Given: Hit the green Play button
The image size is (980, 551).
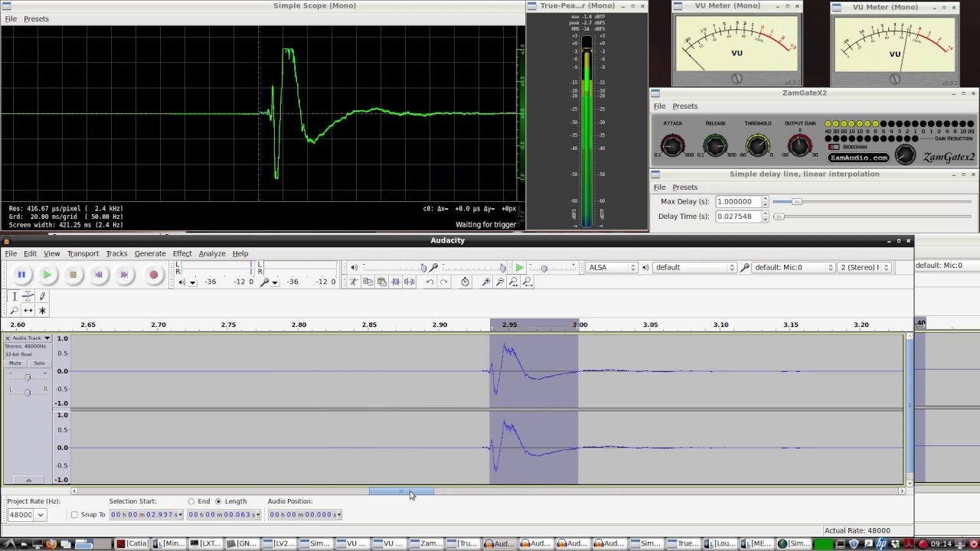Looking at the screenshot, I should tap(47, 275).
